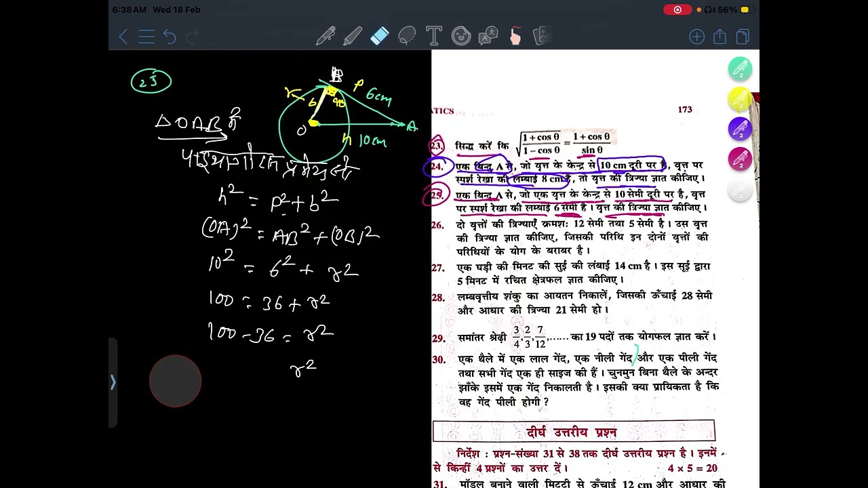Viewport: 868px width, 488px height.
Task: Tap the 4 × 5 = 20 marks text
Action: [x=692, y=468]
